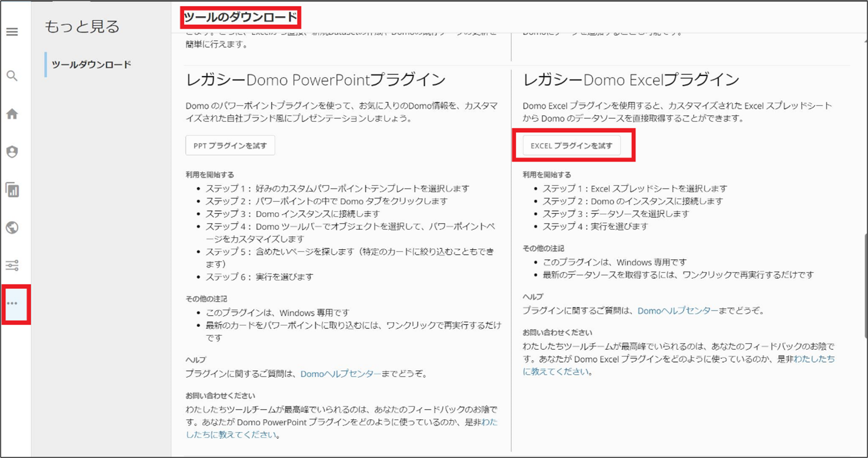Click the PPT プラグインを試す button
This screenshot has height=458, width=868.
pyautogui.click(x=230, y=145)
